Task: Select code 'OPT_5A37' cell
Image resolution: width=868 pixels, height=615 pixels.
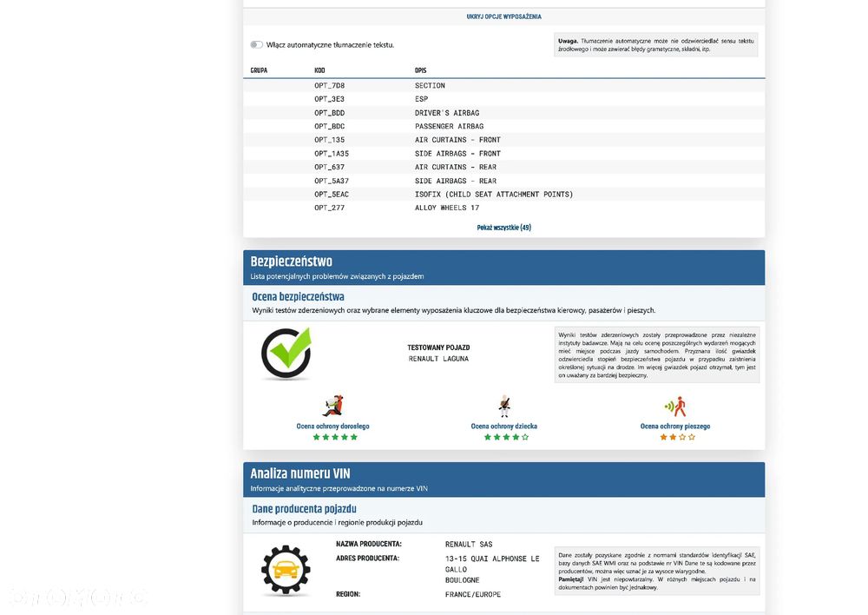Action: (x=332, y=182)
